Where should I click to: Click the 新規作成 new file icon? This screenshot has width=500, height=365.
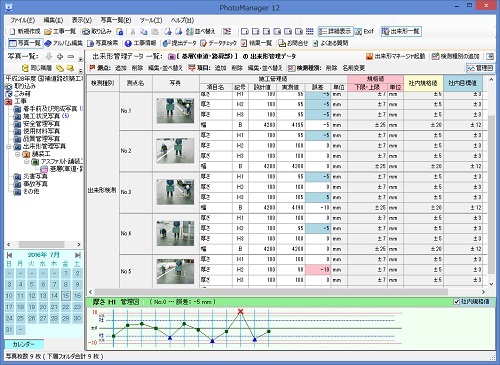click(13, 31)
